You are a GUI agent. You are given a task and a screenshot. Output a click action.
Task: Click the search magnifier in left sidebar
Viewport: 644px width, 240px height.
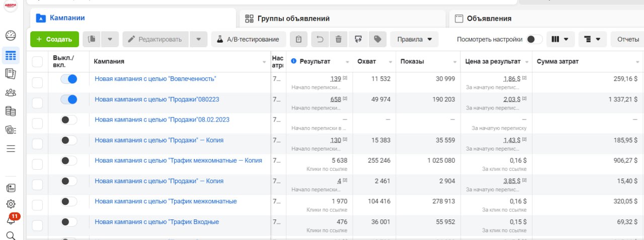click(x=11, y=235)
